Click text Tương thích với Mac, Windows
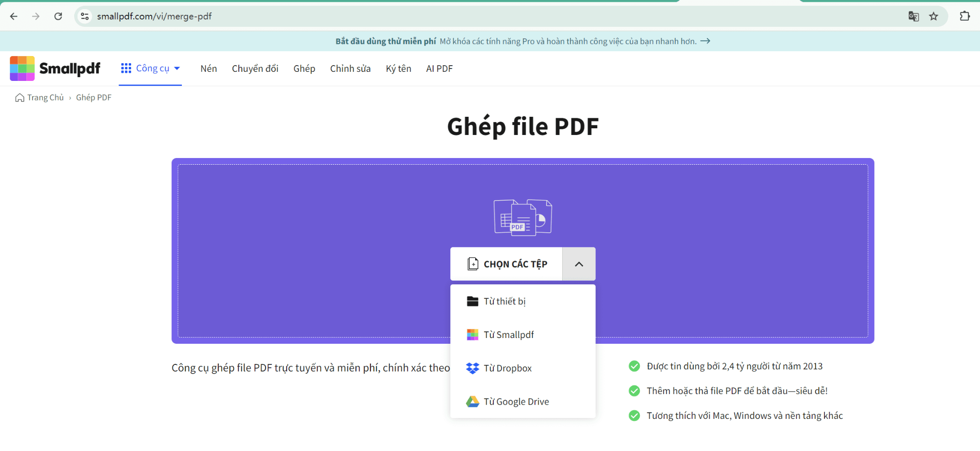The height and width of the screenshot is (451, 980). click(x=745, y=416)
